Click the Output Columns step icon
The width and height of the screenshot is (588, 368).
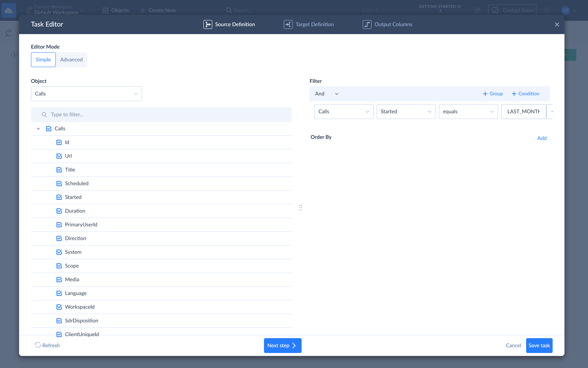(x=367, y=24)
